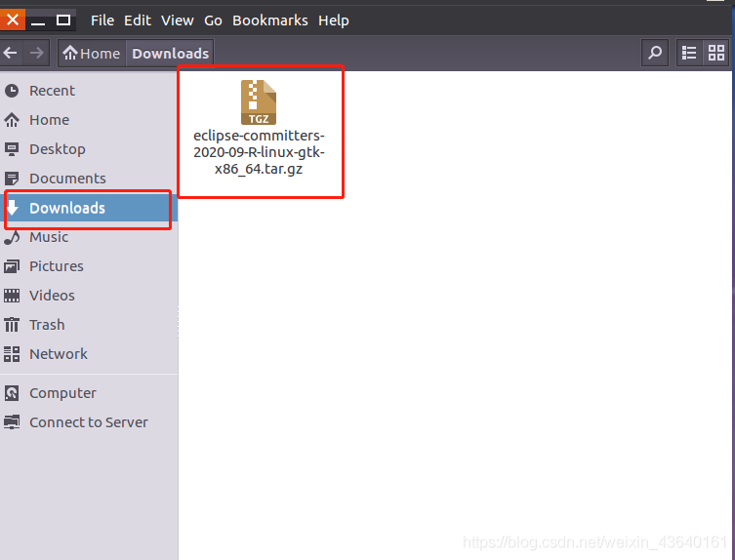Go back with the left arrow button

pyautogui.click(x=11, y=53)
